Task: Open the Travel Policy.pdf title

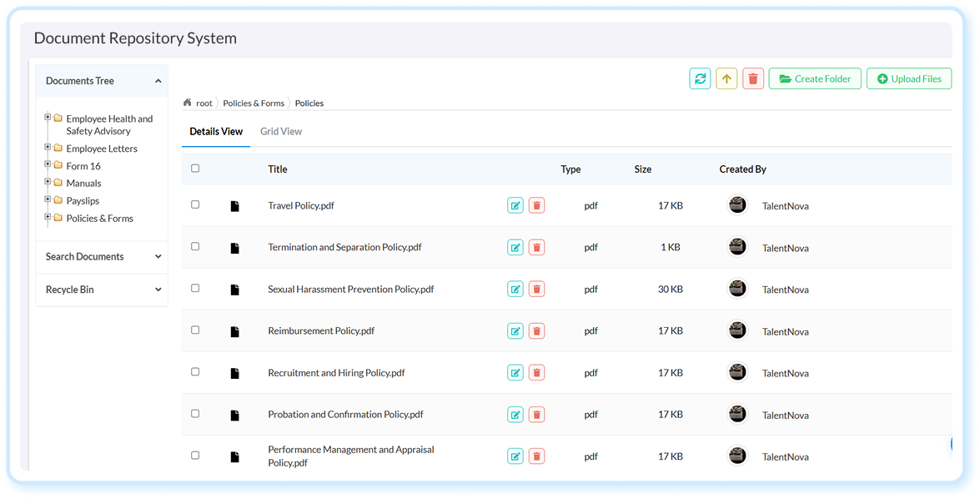Action: coord(301,205)
